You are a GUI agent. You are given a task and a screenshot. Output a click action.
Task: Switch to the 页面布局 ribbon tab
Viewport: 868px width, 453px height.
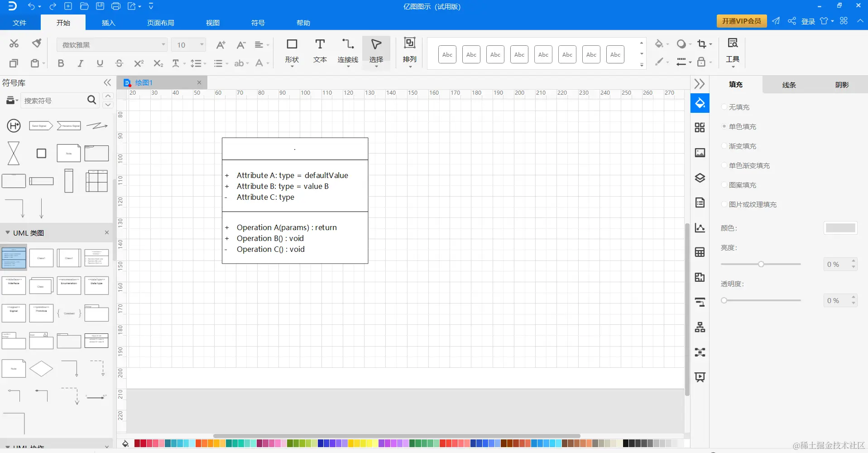[161, 23]
